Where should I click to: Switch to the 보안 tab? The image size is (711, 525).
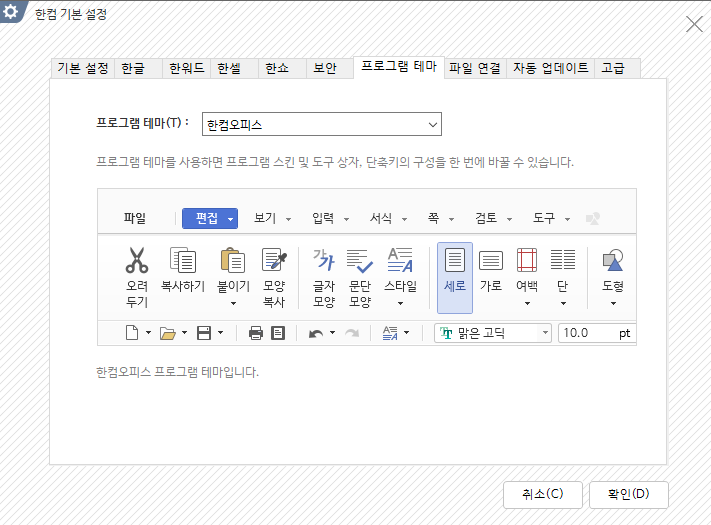pyautogui.click(x=330, y=68)
